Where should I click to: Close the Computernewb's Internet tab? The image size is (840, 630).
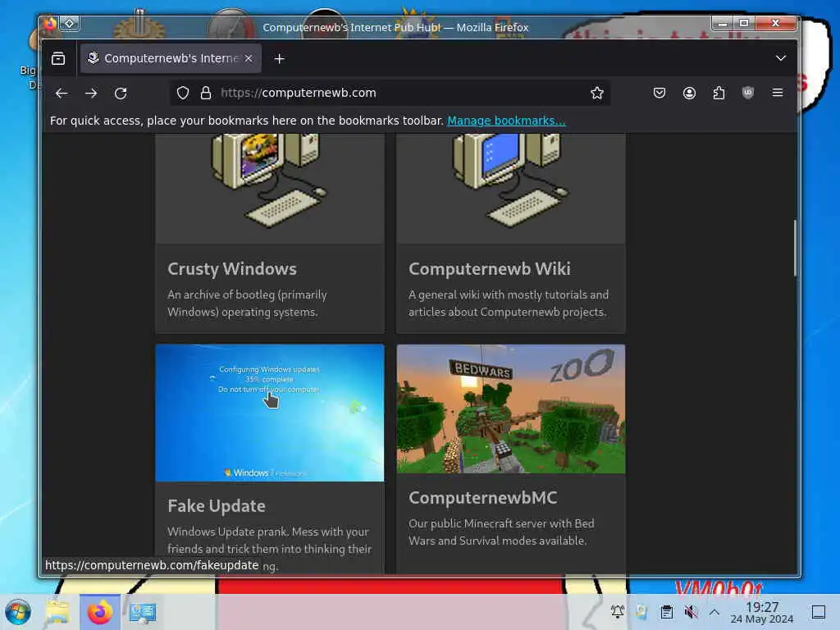[249, 58]
